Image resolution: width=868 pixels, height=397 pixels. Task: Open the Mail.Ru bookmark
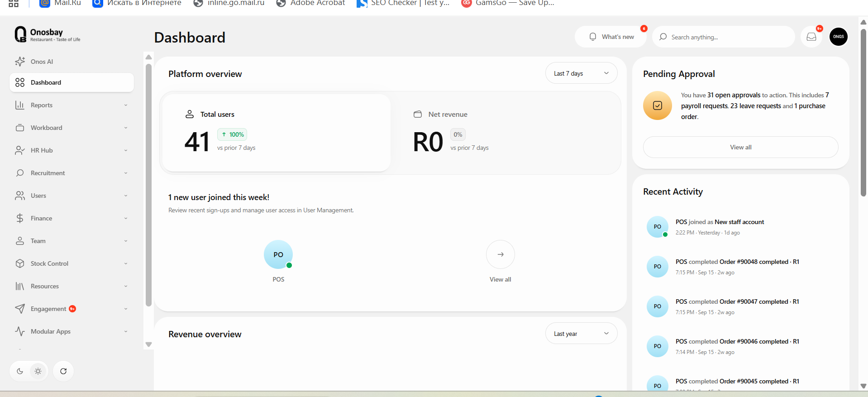click(60, 3)
